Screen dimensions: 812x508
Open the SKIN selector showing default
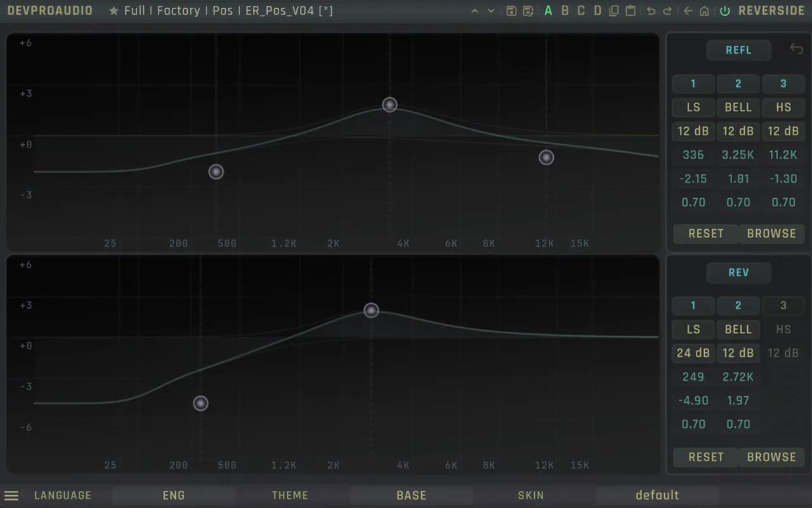click(657, 495)
